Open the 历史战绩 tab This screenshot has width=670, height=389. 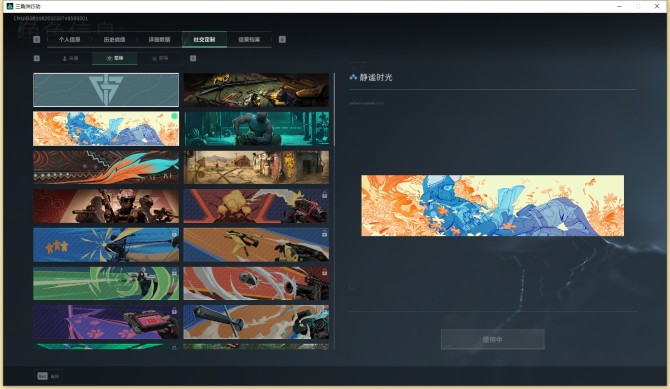(114, 39)
